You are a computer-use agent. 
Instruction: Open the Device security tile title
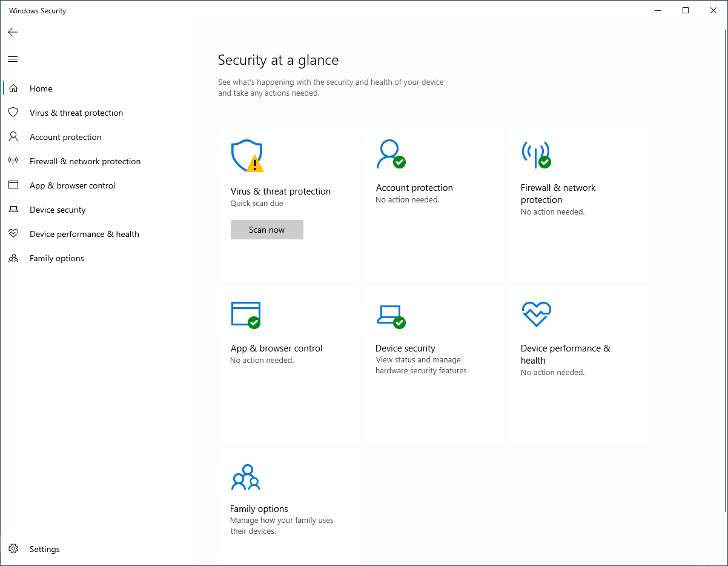[405, 348]
